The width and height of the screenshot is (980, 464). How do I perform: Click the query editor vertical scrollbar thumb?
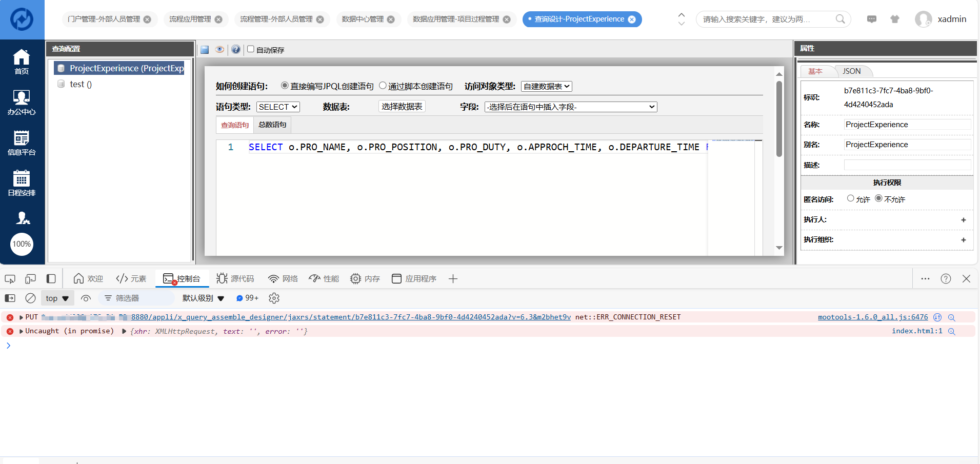click(779, 118)
